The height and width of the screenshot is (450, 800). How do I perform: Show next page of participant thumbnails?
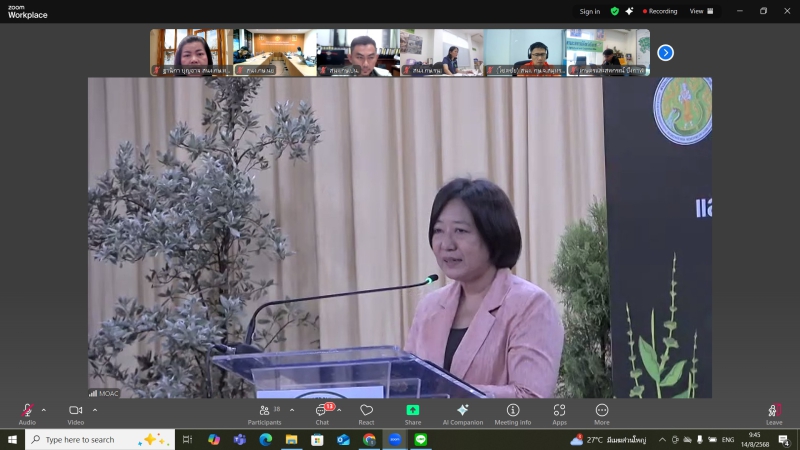click(665, 53)
